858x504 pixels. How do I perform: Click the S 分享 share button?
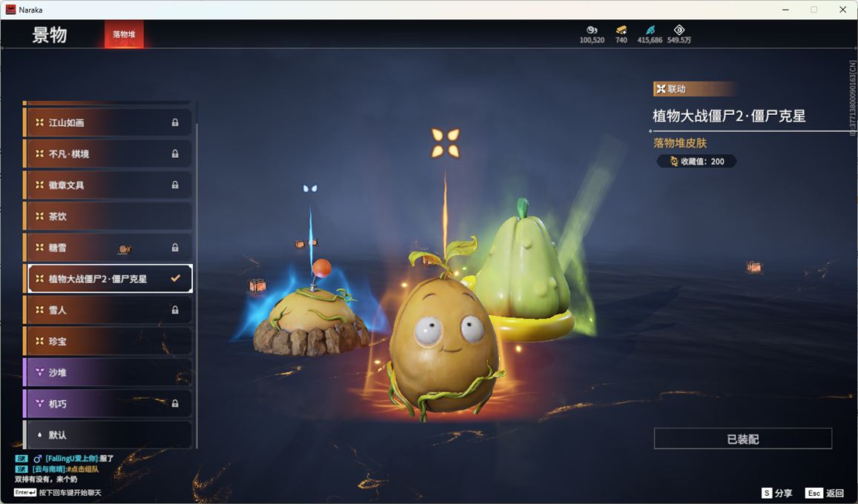click(777, 493)
